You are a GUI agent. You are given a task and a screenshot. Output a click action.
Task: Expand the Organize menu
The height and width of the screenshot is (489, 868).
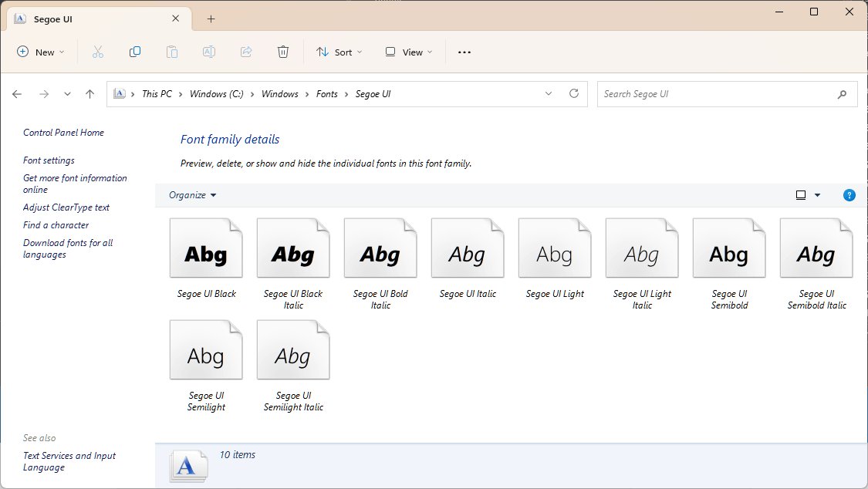point(193,195)
